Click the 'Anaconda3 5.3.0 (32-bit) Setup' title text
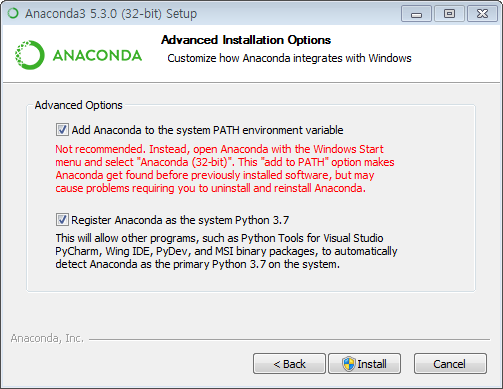 [x=111, y=14]
